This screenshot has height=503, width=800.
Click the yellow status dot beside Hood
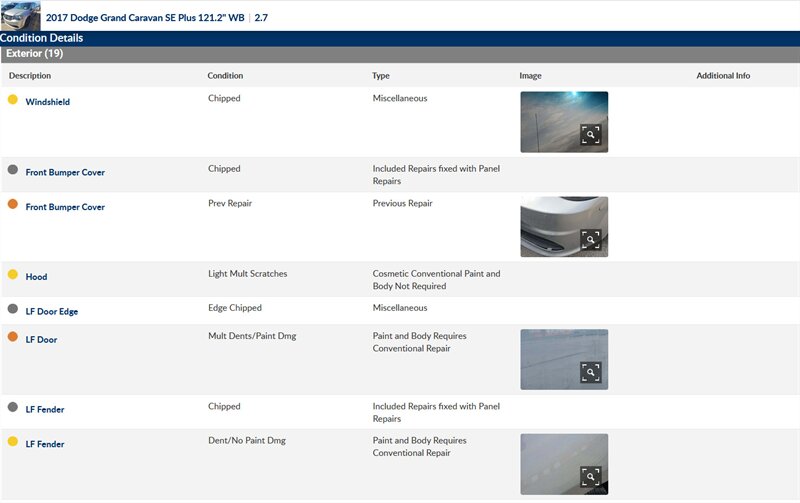[x=13, y=275]
